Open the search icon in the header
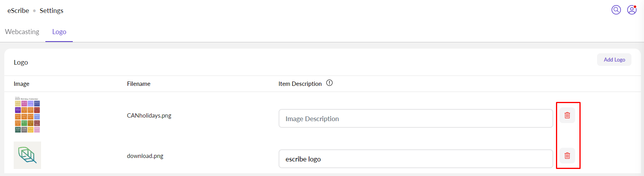This screenshot has width=644, height=176. coord(616,10)
